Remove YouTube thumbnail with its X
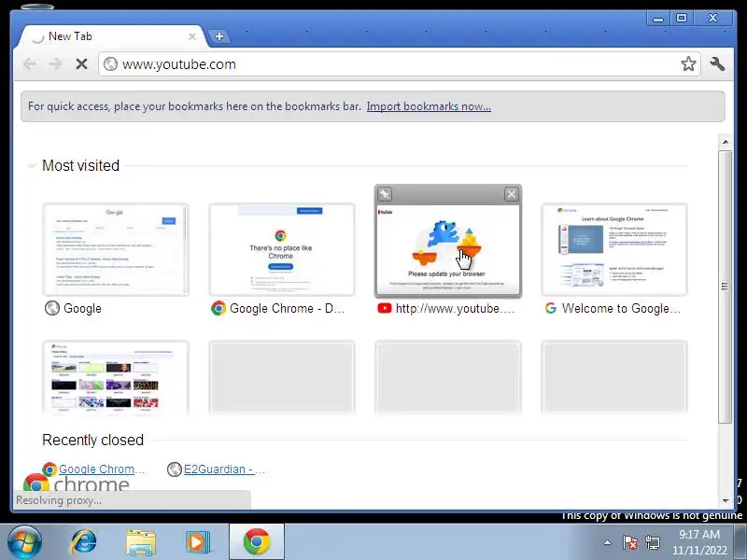This screenshot has width=747, height=560. tap(511, 194)
